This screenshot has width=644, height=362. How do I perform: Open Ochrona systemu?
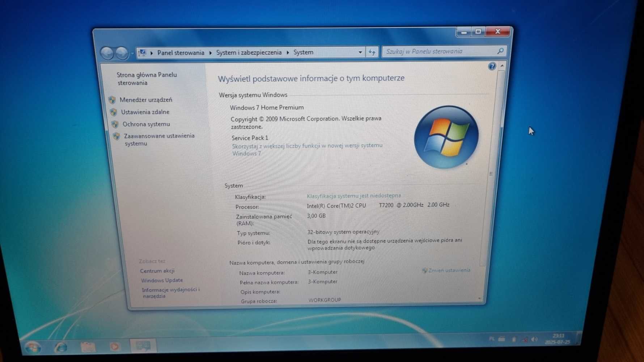click(146, 124)
